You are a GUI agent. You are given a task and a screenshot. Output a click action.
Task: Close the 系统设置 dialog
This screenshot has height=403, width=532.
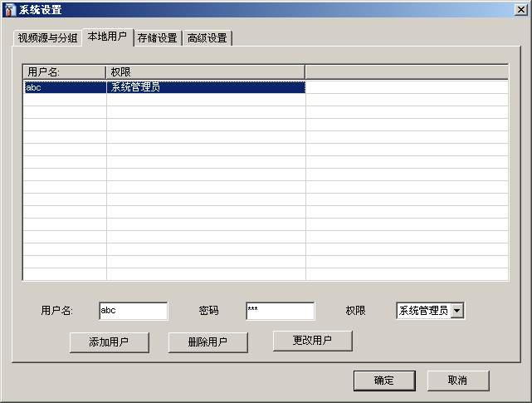[x=521, y=9]
